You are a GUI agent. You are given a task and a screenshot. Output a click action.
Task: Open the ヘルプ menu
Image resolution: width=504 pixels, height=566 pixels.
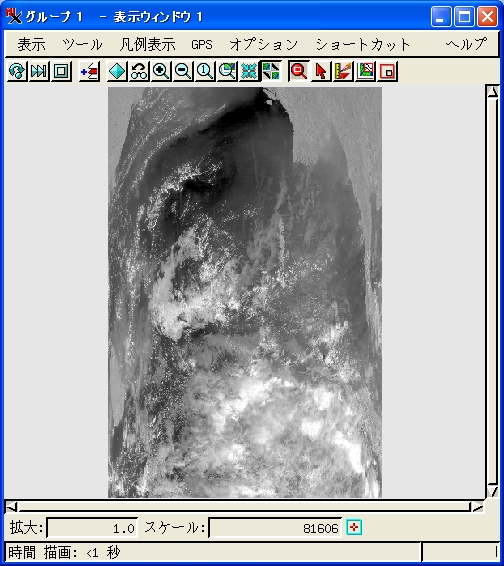tap(466, 44)
